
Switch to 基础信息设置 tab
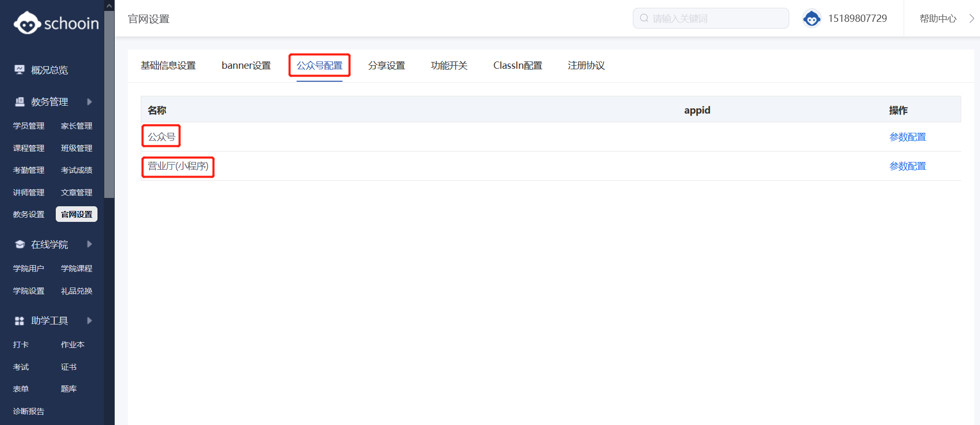coord(168,66)
